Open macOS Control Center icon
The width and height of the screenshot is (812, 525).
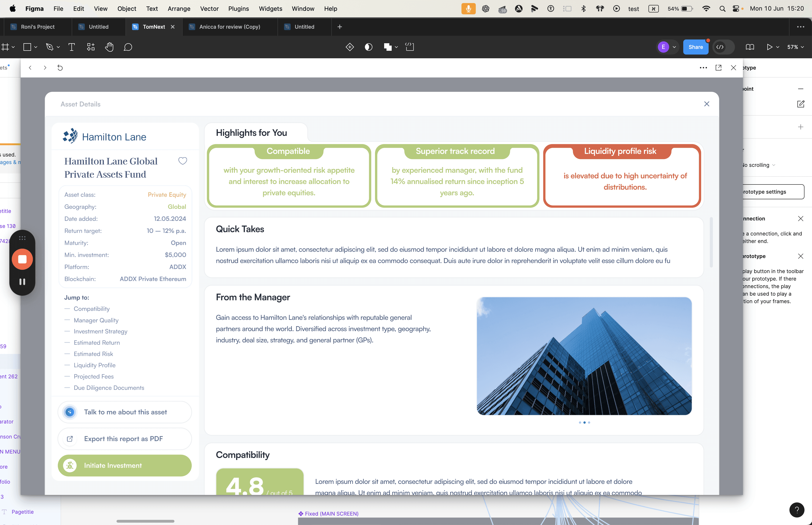736,8
